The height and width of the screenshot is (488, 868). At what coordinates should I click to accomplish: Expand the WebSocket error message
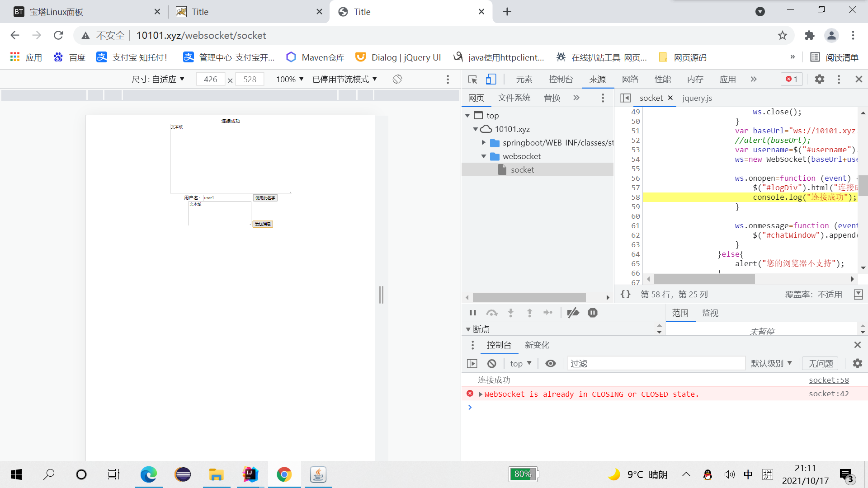point(481,394)
